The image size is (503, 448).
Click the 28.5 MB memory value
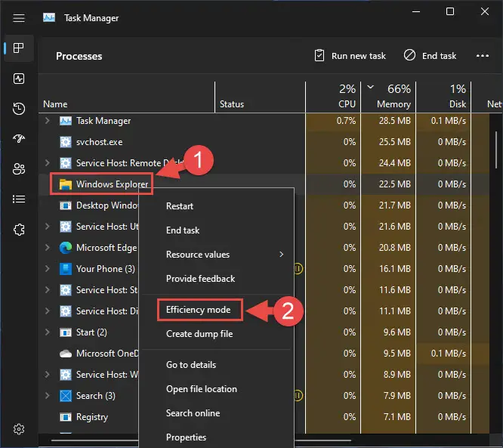[394, 121]
